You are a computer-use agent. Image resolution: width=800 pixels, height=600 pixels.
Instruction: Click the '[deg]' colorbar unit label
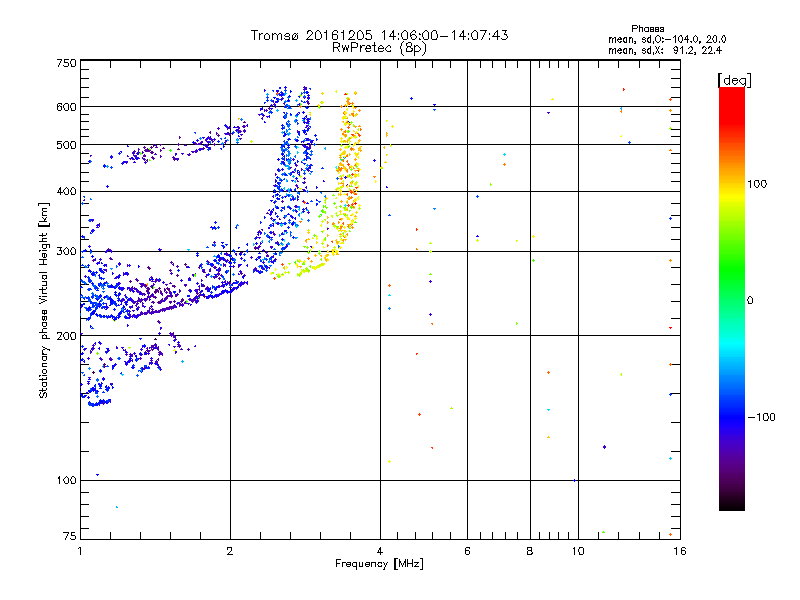734,80
